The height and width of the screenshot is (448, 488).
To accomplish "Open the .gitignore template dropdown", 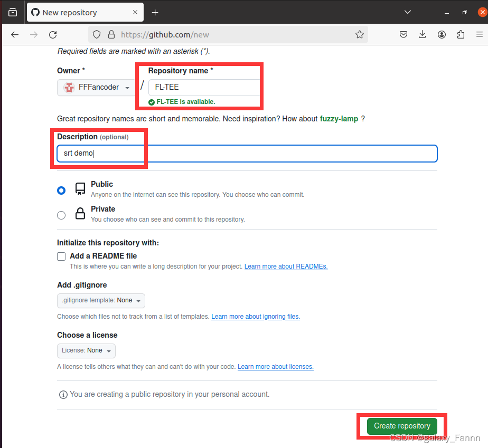I will tap(101, 300).
